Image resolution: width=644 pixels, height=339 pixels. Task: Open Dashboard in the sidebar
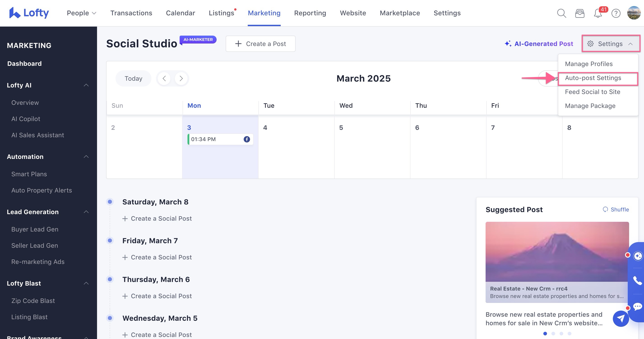click(x=25, y=64)
